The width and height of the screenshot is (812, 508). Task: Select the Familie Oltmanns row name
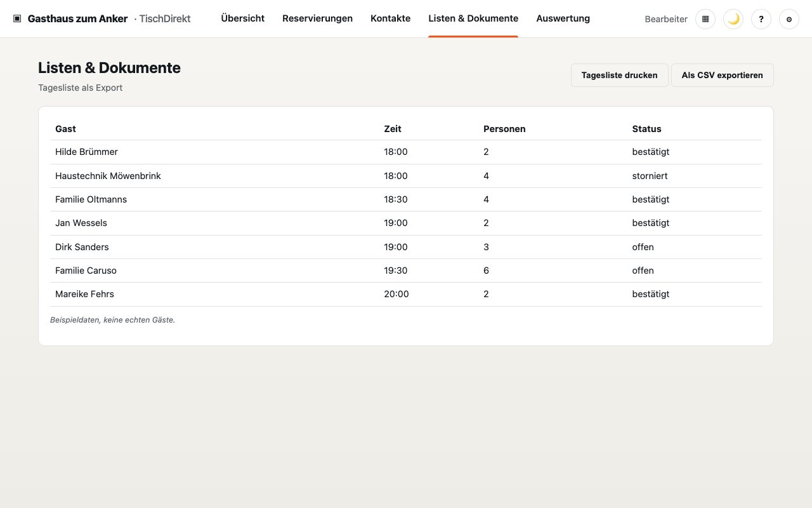tap(91, 199)
